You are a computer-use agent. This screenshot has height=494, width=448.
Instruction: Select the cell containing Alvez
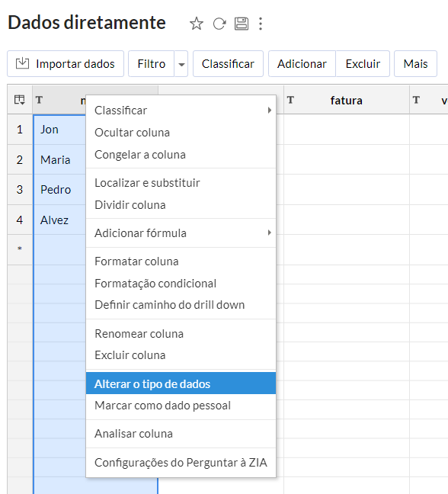click(x=59, y=220)
